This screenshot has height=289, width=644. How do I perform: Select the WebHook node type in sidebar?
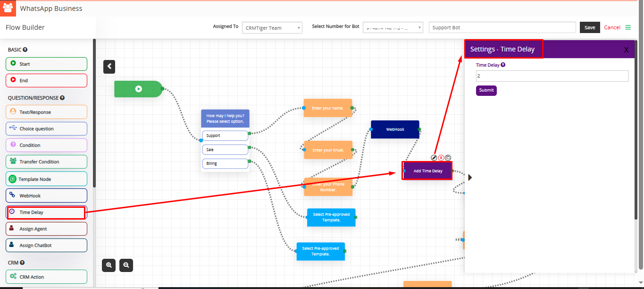[x=46, y=195]
